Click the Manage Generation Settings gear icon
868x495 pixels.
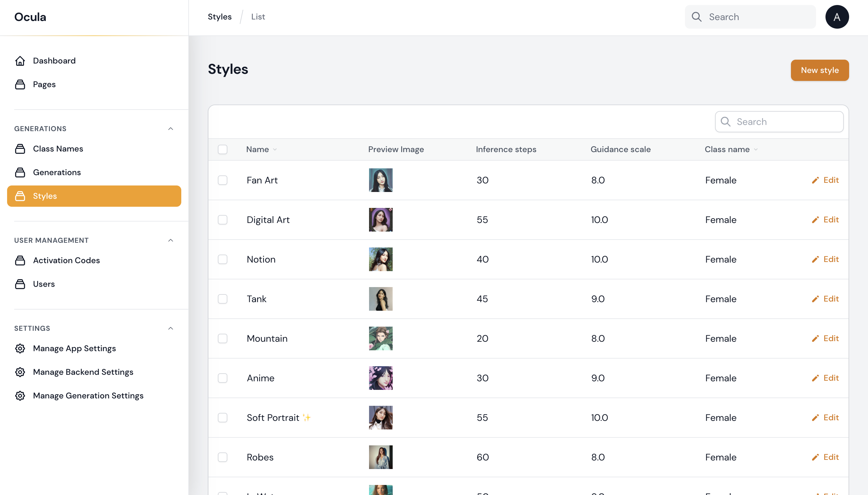[x=20, y=396]
